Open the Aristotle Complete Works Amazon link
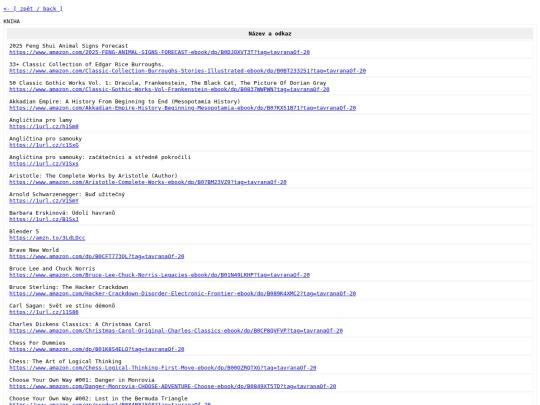 point(148,182)
